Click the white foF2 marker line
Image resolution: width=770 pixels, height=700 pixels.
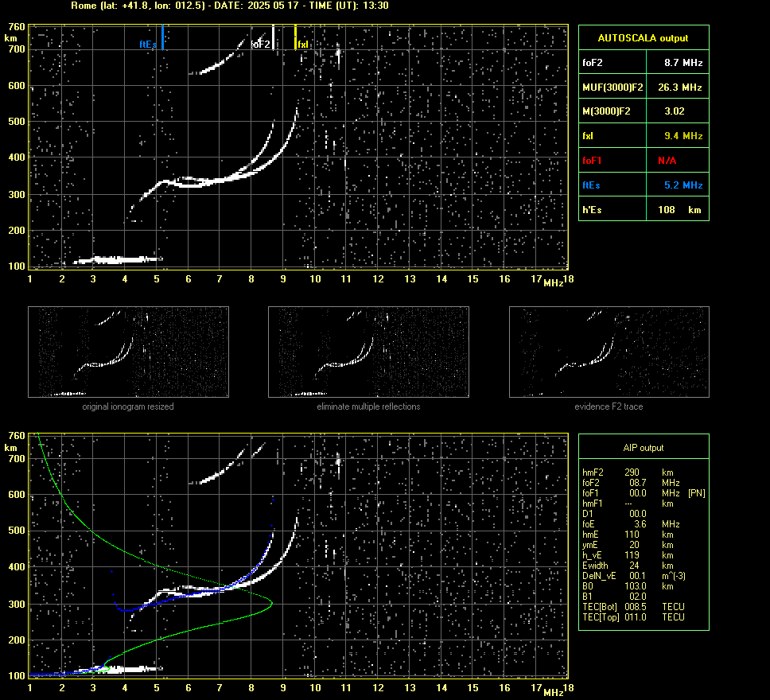coord(273,37)
